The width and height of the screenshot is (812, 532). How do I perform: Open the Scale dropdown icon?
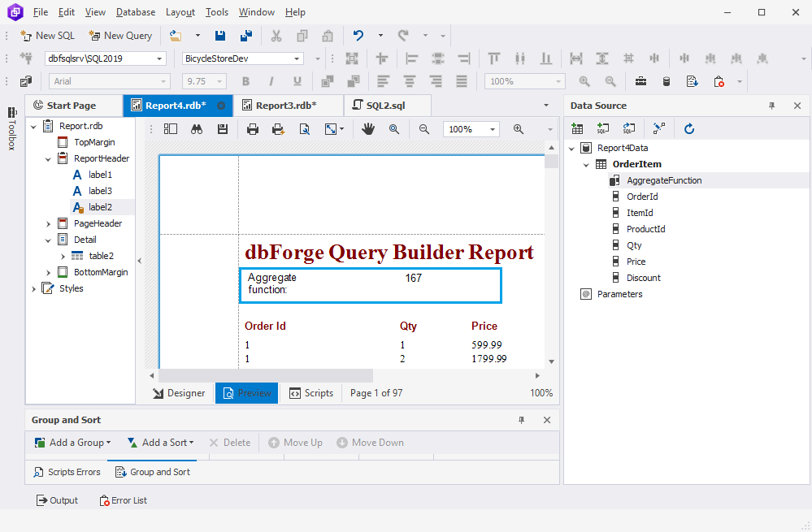tap(334, 129)
